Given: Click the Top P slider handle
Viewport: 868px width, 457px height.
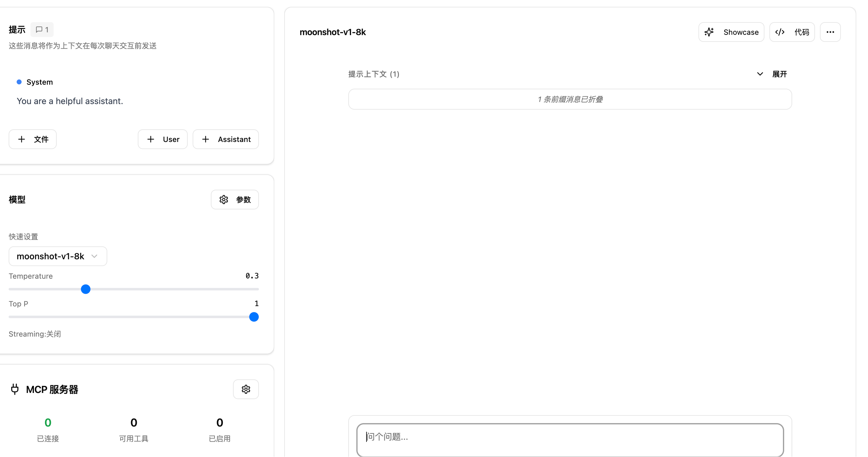Looking at the screenshot, I should (254, 317).
